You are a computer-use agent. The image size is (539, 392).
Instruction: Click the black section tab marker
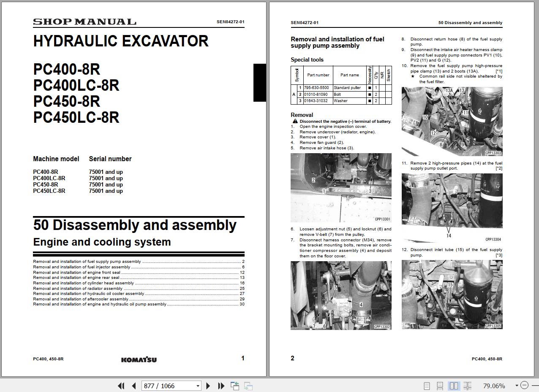(260, 83)
